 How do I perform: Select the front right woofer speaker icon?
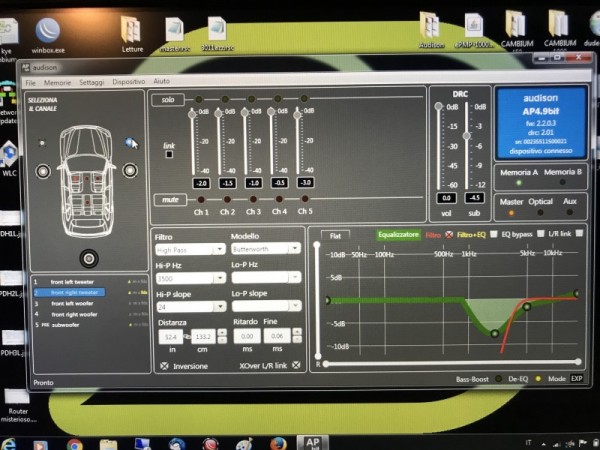pos(130,170)
